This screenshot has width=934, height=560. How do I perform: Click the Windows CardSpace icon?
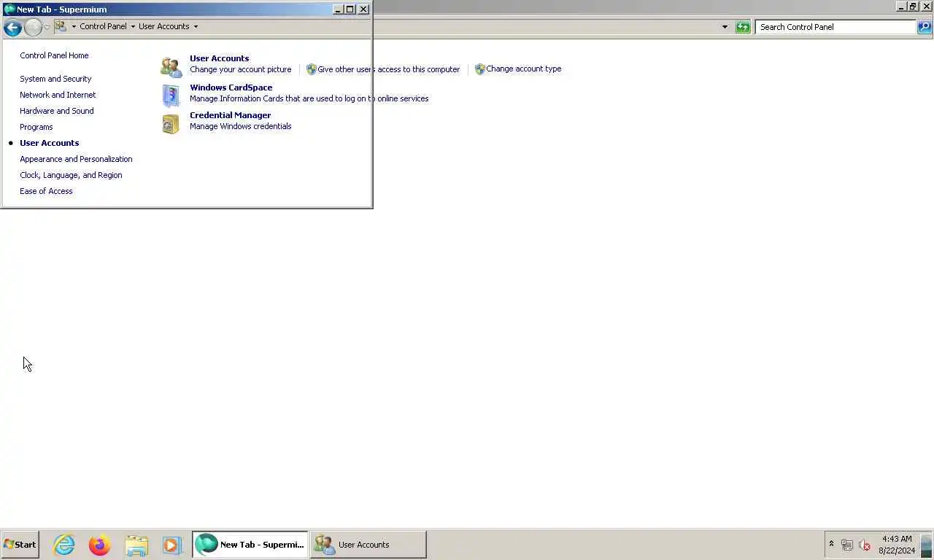(x=171, y=96)
